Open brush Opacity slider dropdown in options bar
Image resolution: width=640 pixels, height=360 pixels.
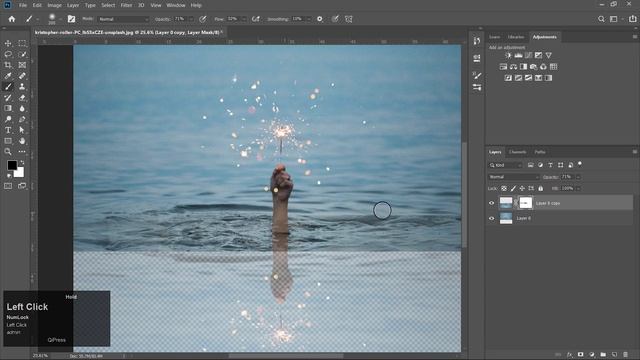191,19
